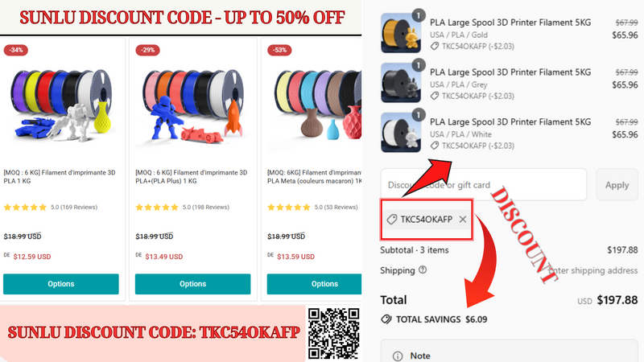Open the White PLA spool thumbnail
The width and height of the screenshot is (644, 362).
point(401,133)
